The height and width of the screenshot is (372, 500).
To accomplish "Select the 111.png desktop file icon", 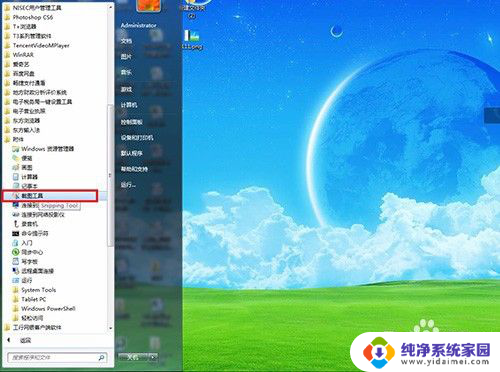I will (192, 40).
